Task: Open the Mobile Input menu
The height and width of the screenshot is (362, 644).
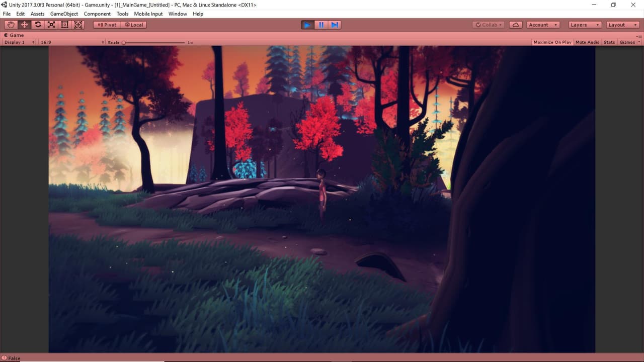Action: pos(148,14)
